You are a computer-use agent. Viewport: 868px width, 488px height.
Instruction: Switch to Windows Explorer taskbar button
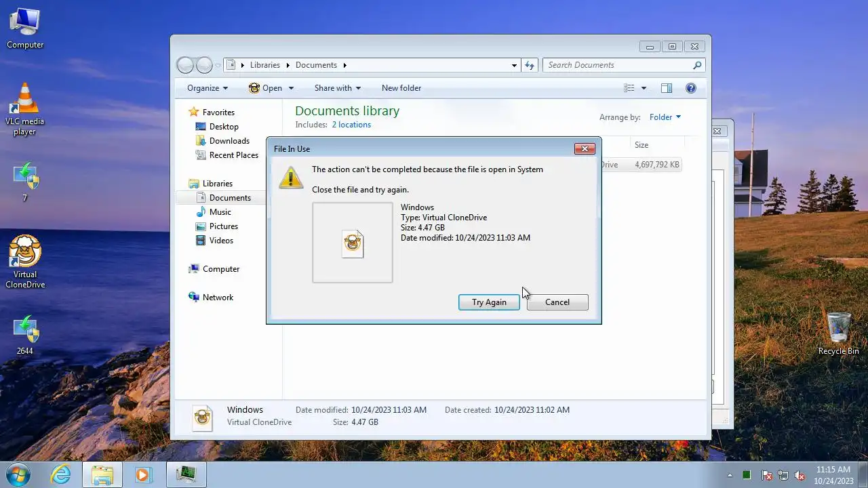tap(102, 474)
